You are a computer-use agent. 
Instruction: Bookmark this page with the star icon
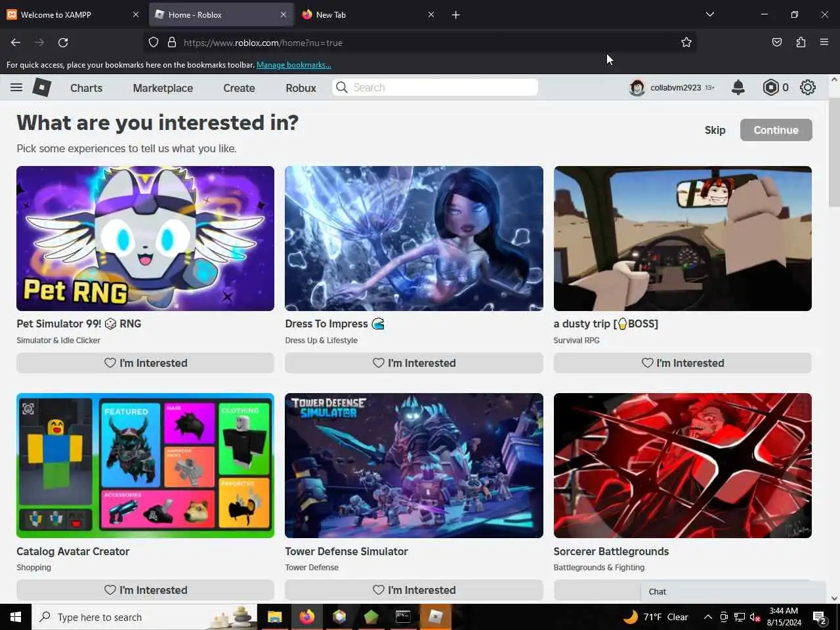[x=686, y=43]
